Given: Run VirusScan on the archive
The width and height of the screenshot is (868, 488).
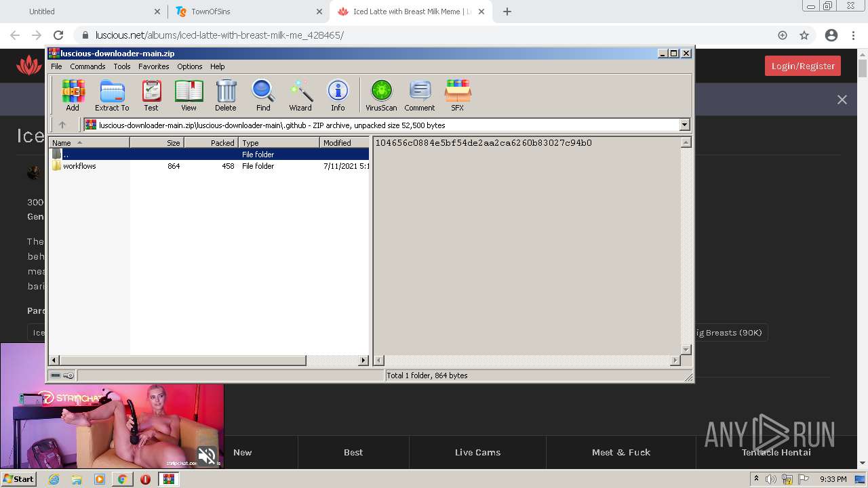Looking at the screenshot, I should coord(381,95).
